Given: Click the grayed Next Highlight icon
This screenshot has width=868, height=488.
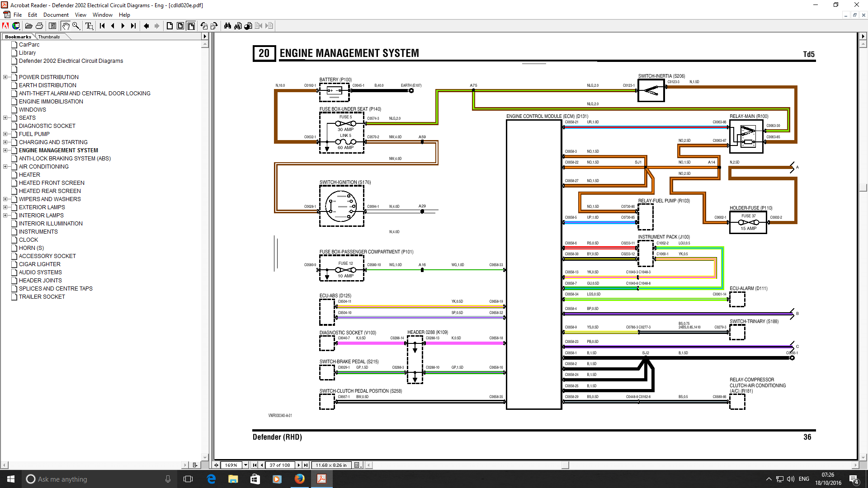Looking at the screenshot, I should (x=269, y=26).
